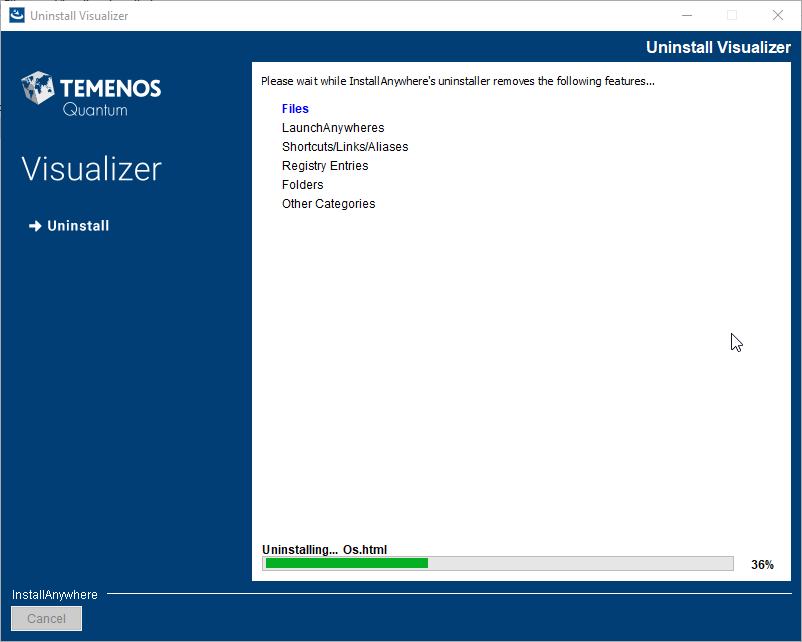Click the LaunchAnywheres feature entry
The height and width of the screenshot is (642, 802).
[x=333, y=128]
